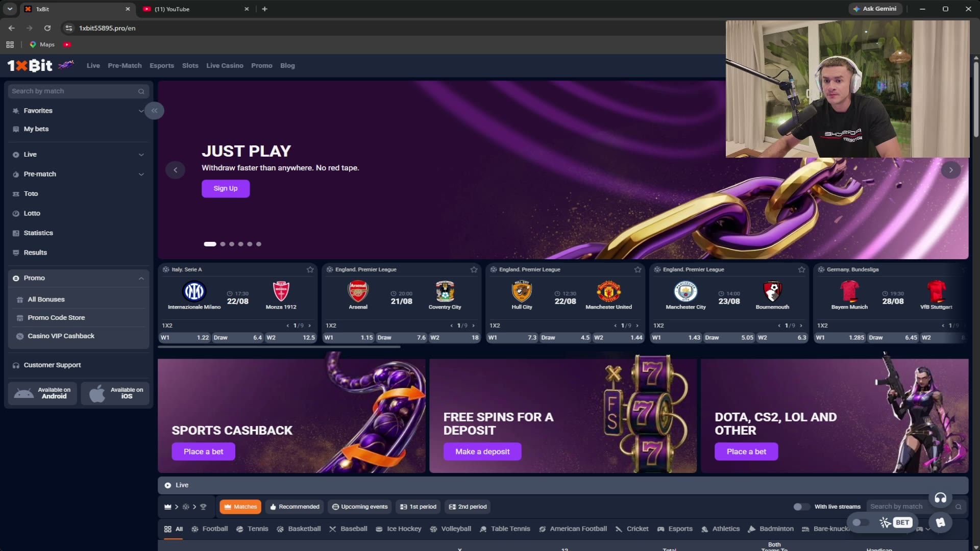The width and height of the screenshot is (980, 551).
Task: Open Ask Gemini in Chrome
Action: click(875, 9)
